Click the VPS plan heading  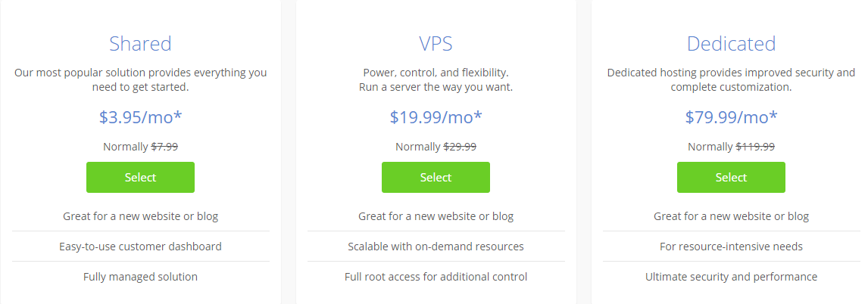436,44
